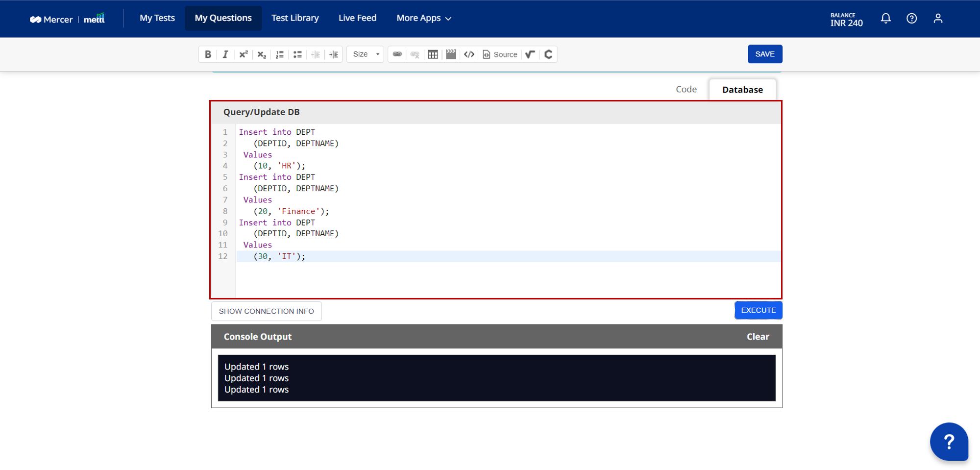Click the code line "(30, 'IT');"
This screenshot has height=470, width=980.
point(279,256)
